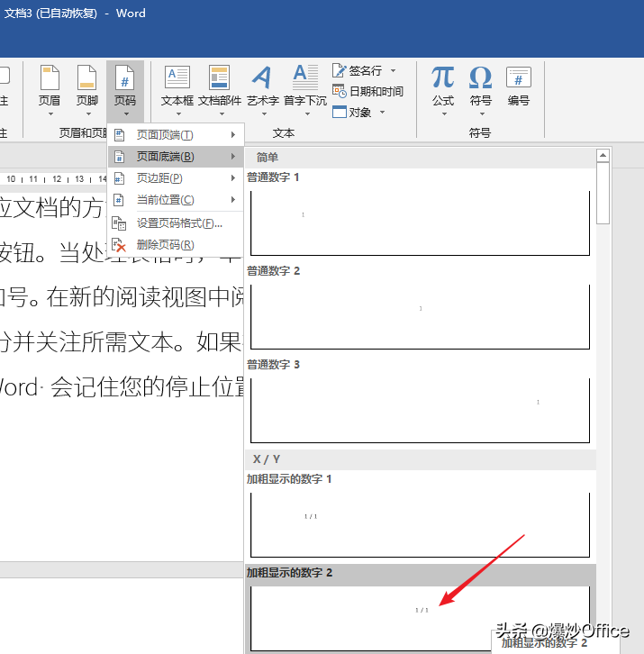
Task: Expand 当前位置(C) submenu arrow
Action: click(x=233, y=200)
